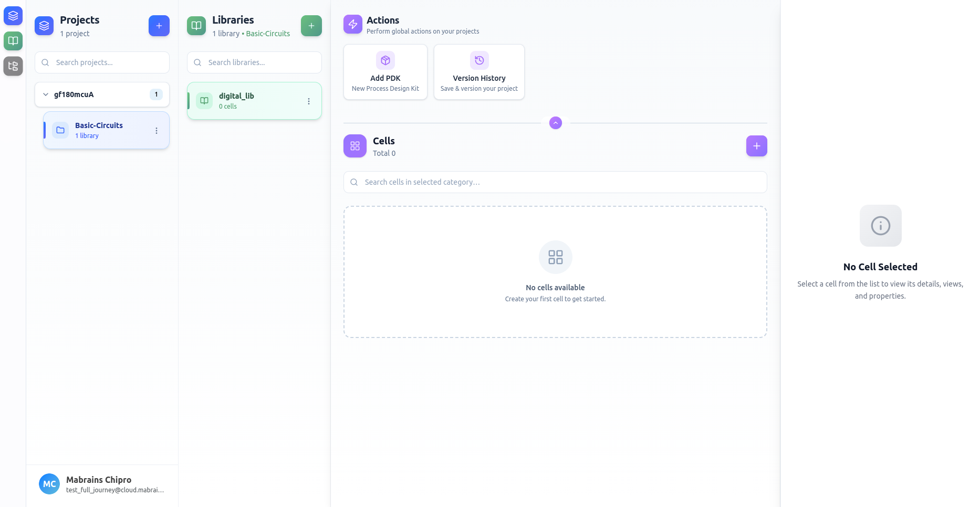Click the Version History clock icon
Image resolution: width=980 pixels, height=507 pixels.
pyautogui.click(x=478, y=60)
